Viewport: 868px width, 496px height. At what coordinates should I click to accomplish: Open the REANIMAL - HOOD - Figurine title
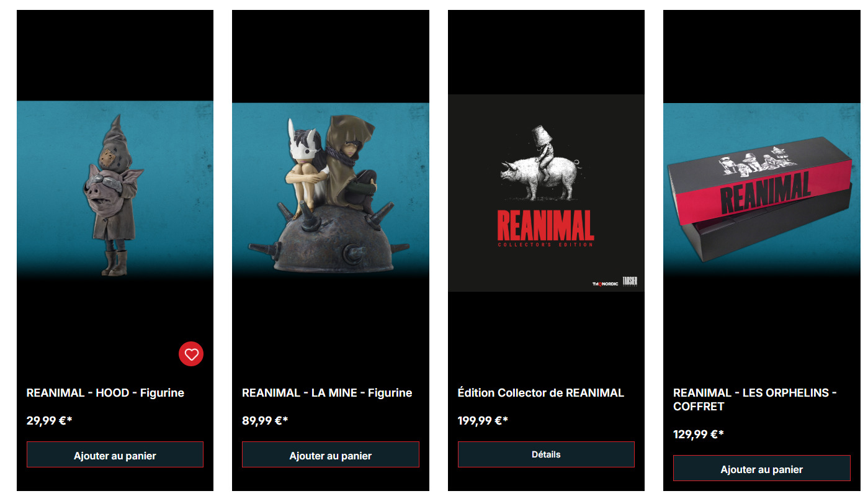click(x=105, y=393)
